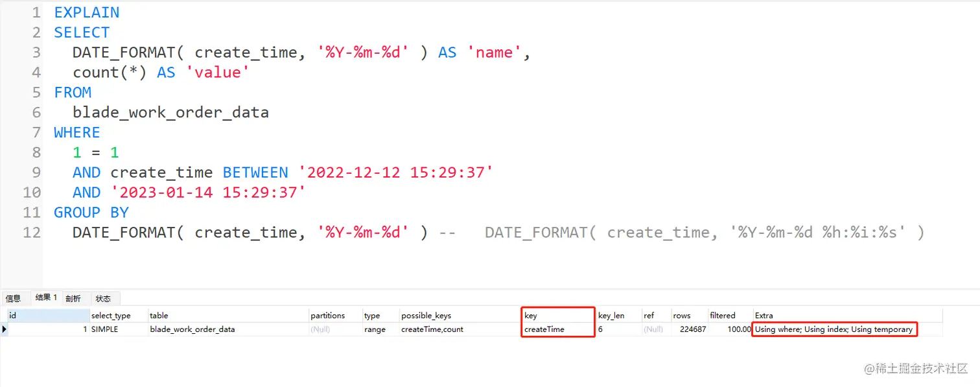Place cursor on the EXPLAIN keyword
Screen dimensions: 980x387
coord(87,12)
